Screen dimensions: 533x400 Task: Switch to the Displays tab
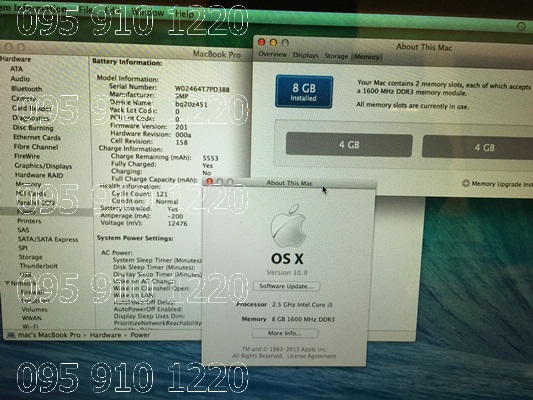tap(306, 55)
